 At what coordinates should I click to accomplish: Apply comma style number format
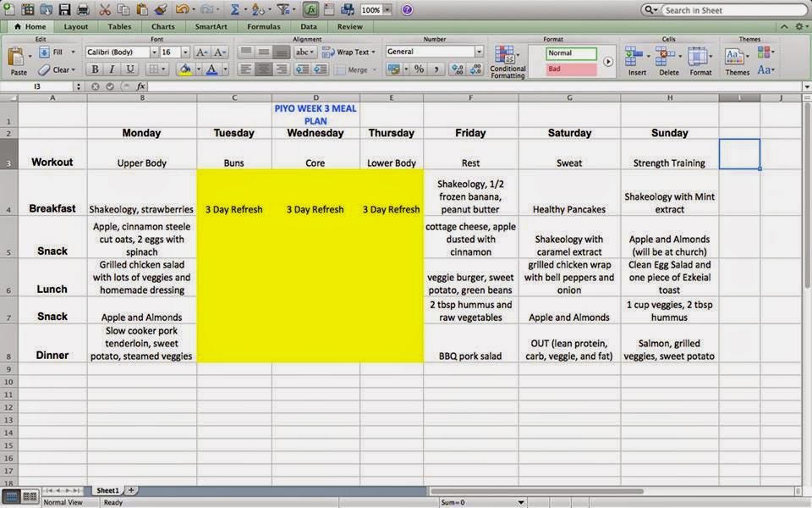[436, 69]
